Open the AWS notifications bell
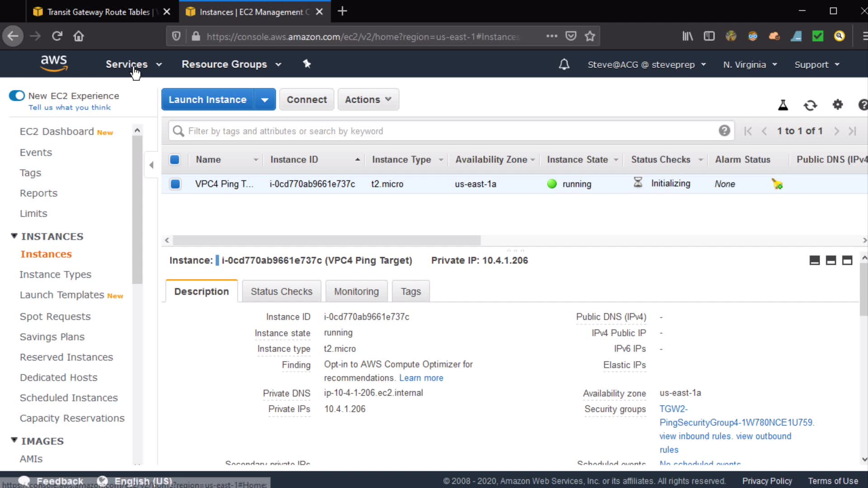The image size is (868, 488). point(564,65)
